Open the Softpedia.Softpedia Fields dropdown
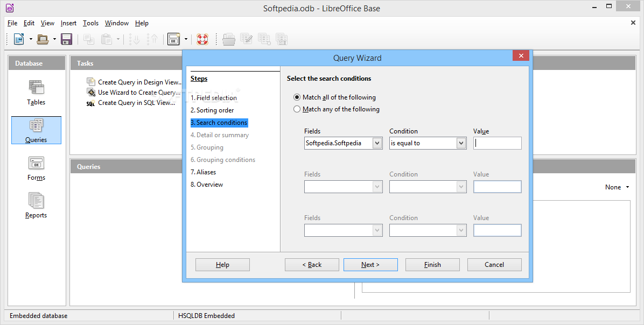 [x=377, y=143]
